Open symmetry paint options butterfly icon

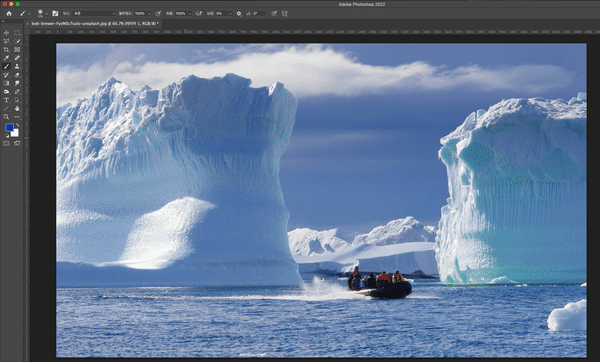click(x=285, y=13)
